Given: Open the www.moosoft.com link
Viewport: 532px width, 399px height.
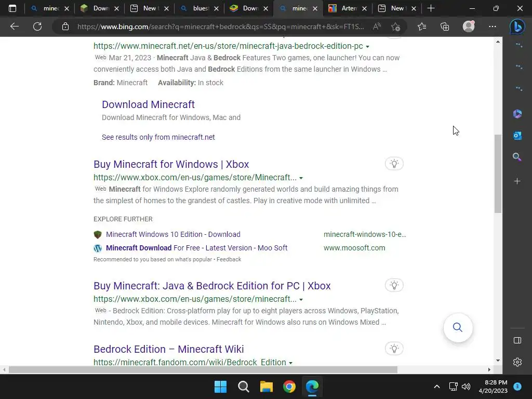Looking at the screenshot, I should pyautogui.click(x=354, y=248).
